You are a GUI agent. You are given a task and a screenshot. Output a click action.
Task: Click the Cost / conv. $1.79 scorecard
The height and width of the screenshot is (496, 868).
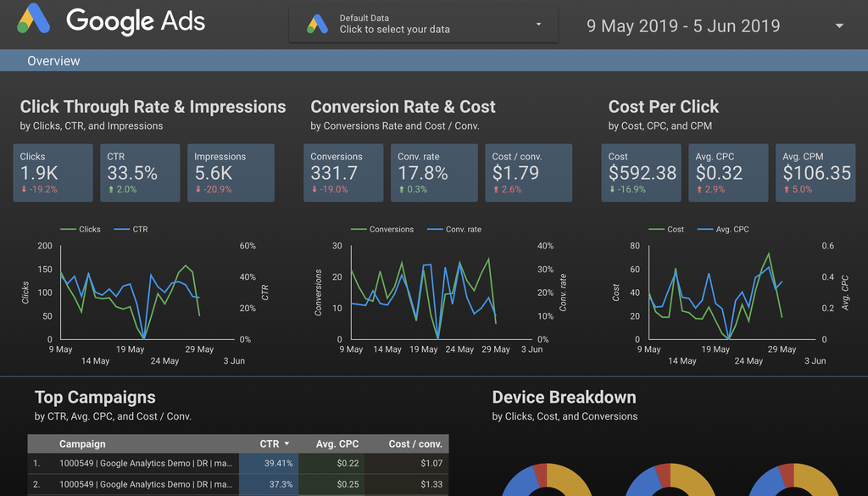pos(527,173)
